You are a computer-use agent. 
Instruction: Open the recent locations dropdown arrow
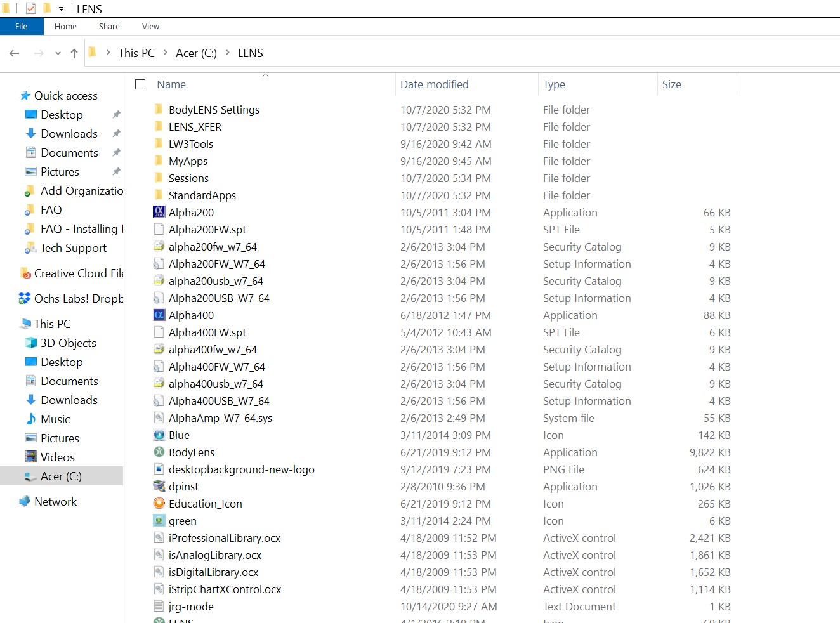point(58,53)
